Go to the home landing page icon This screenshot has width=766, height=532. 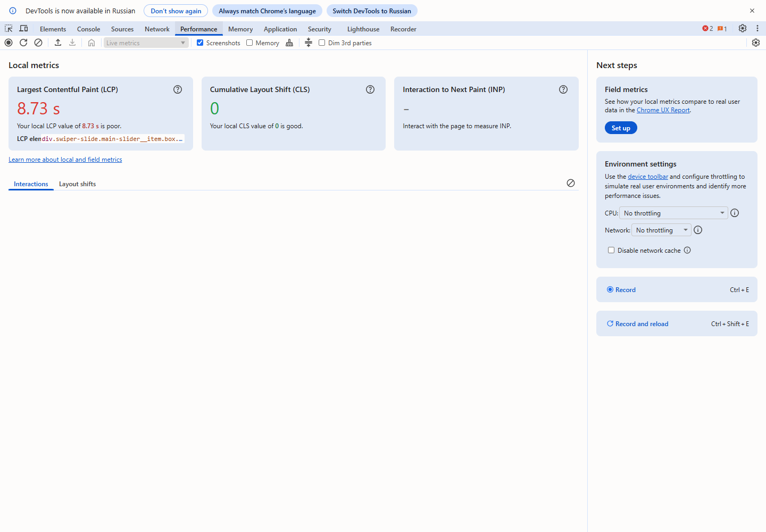[x=91, y=43]
